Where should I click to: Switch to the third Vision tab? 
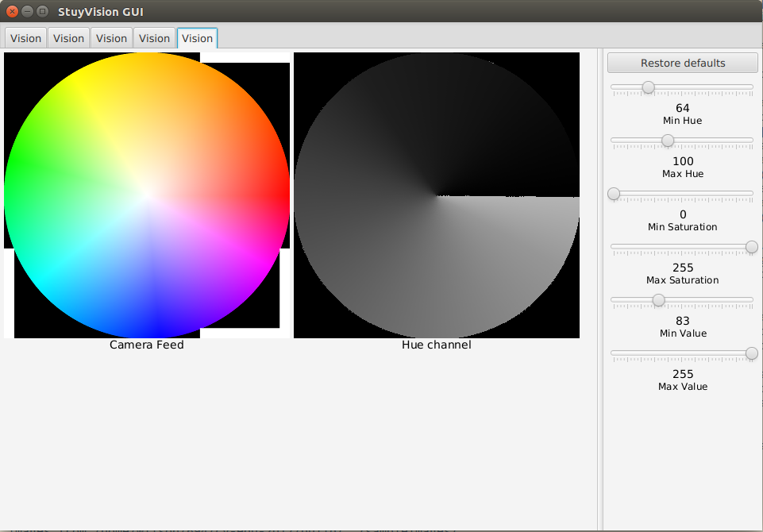click(x=111, y=38)
